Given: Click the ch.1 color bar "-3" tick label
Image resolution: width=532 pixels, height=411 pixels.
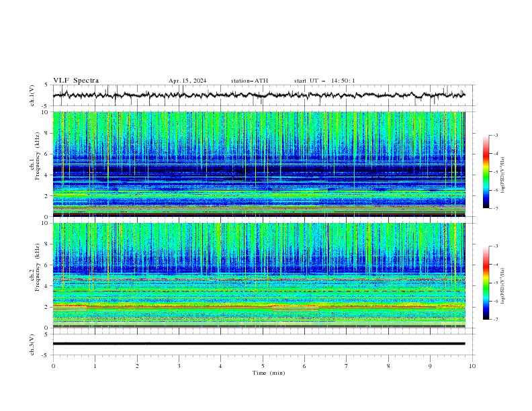Looking at the screenshot, I should coord(495,135).
